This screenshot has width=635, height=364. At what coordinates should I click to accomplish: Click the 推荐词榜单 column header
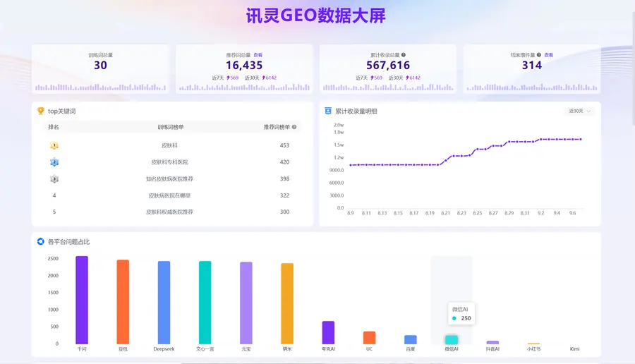click(x=277, y=127)
